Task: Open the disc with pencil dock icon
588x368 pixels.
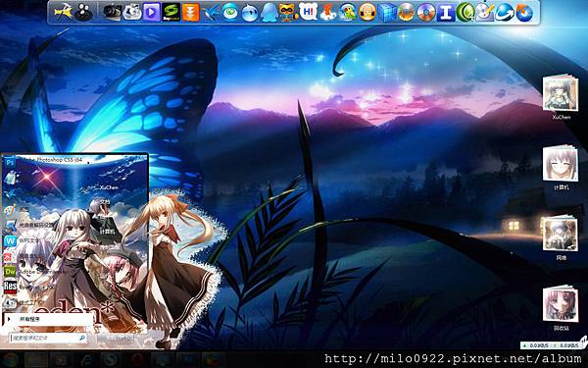Action: point(485,12)
